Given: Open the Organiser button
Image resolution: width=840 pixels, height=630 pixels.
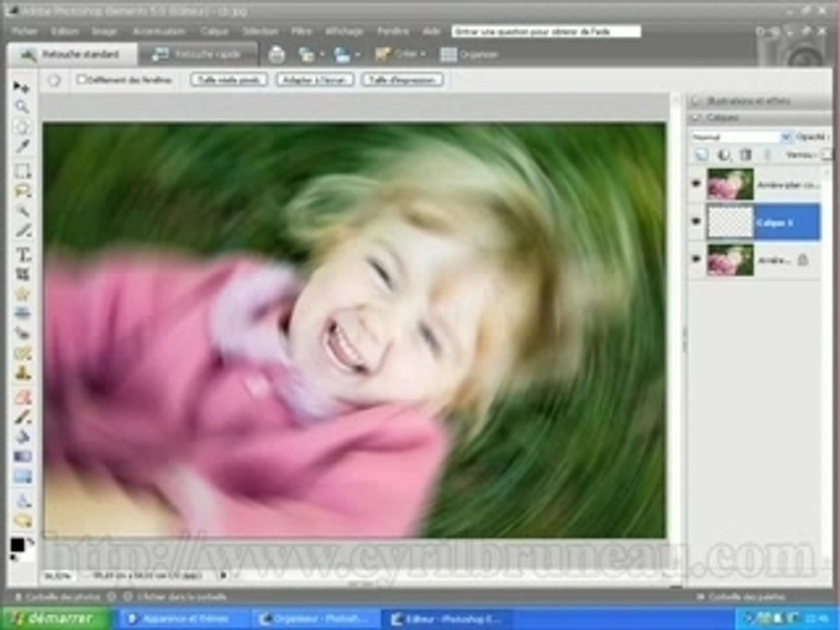Looking at the screenshot, I should pyautogui.click(x=469, y=54).
